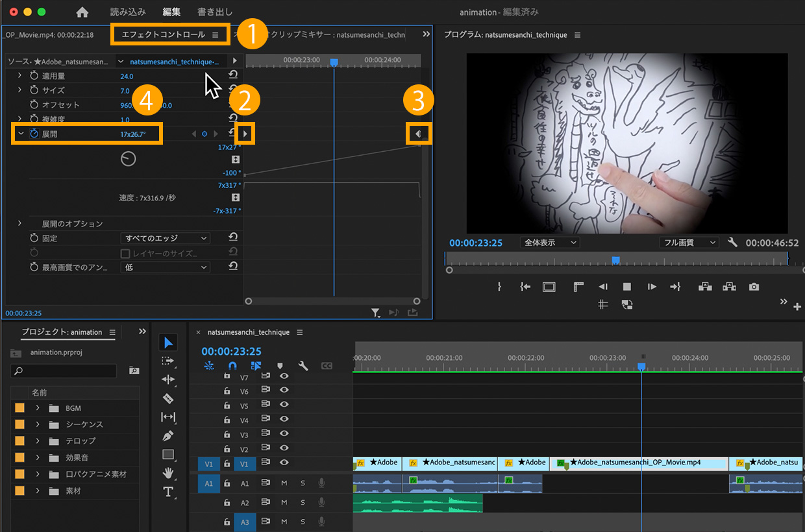Image resolution: width=805 pixels, height=532 pixels.
Task: Click the timeline snap magnet icon
Action: (x=232, y=366)
